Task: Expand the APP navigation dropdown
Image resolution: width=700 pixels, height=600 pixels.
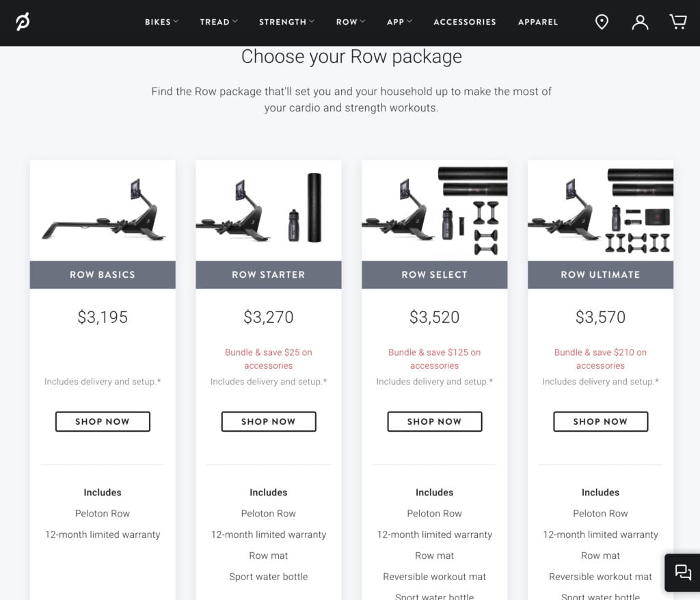Action: pyautogui.click(x=399, y=22)
